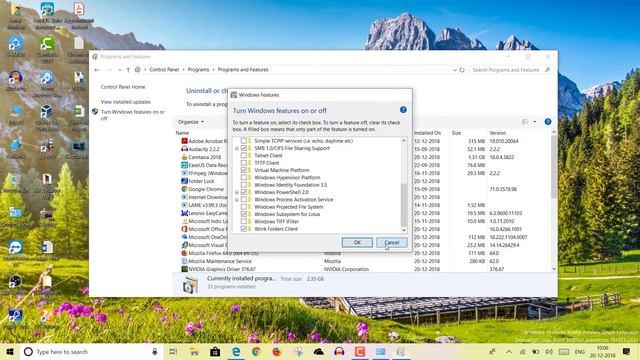Select Programs in the breadcrumb path
640x360 pixels.
[x=198, y=70]
